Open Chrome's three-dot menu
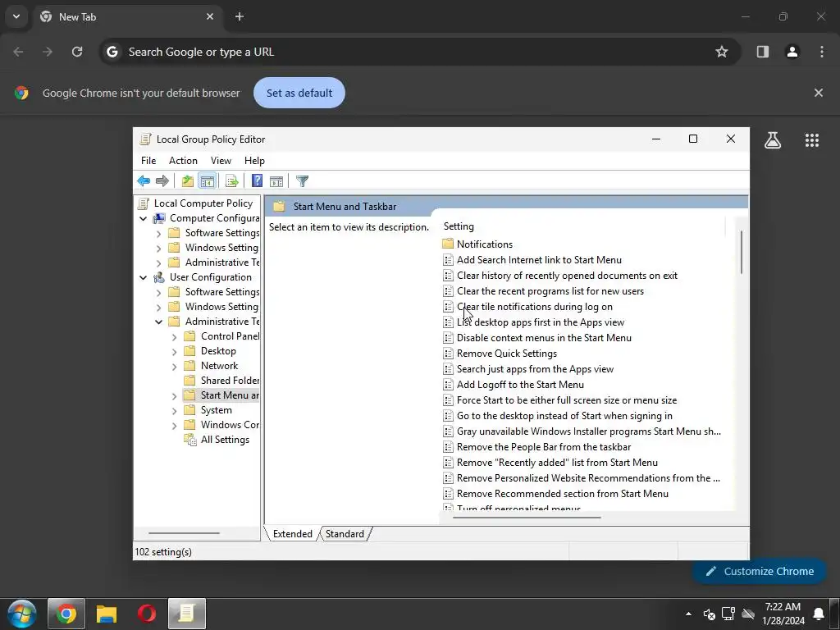 point(822,52)
